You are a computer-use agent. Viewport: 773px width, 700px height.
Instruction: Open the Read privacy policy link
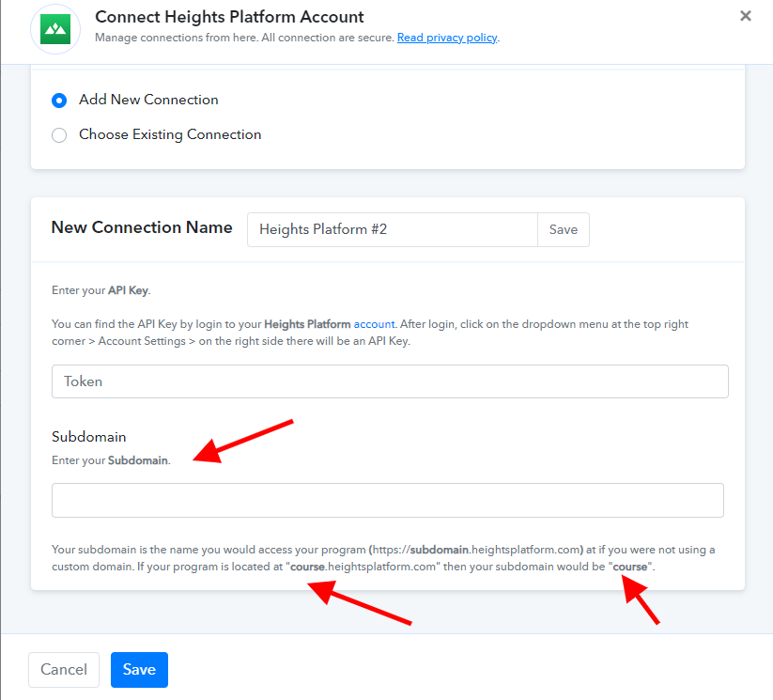pyautogui.click(x=447, y=38)
